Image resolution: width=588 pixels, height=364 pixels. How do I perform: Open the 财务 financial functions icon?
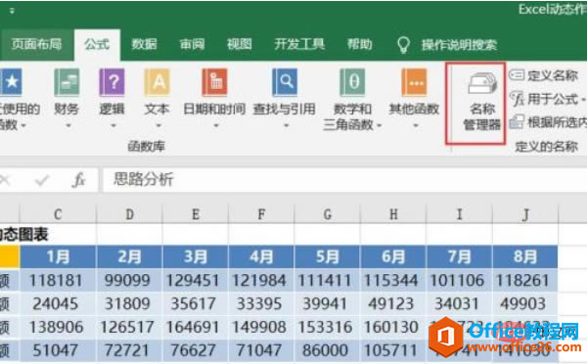click(x=67, y=82)
